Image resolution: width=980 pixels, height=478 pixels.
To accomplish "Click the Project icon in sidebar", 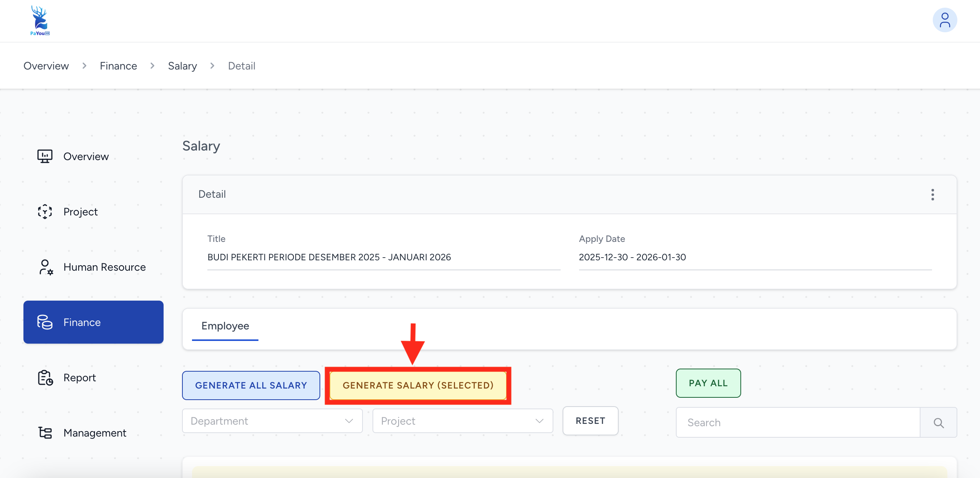I will [45, 212].
